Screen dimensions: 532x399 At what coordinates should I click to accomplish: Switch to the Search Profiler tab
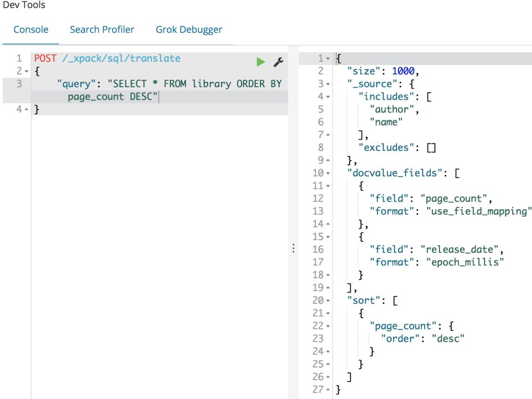(102, 30)
